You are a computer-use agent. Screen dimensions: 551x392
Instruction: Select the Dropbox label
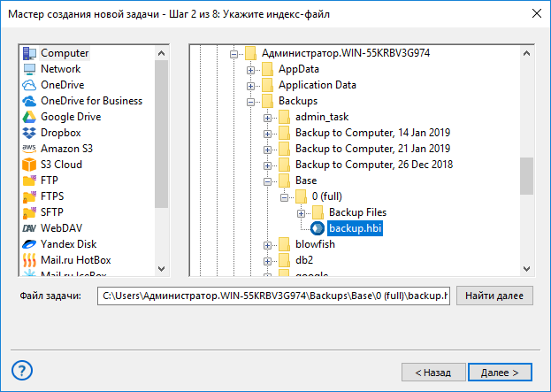coord(61,133)
